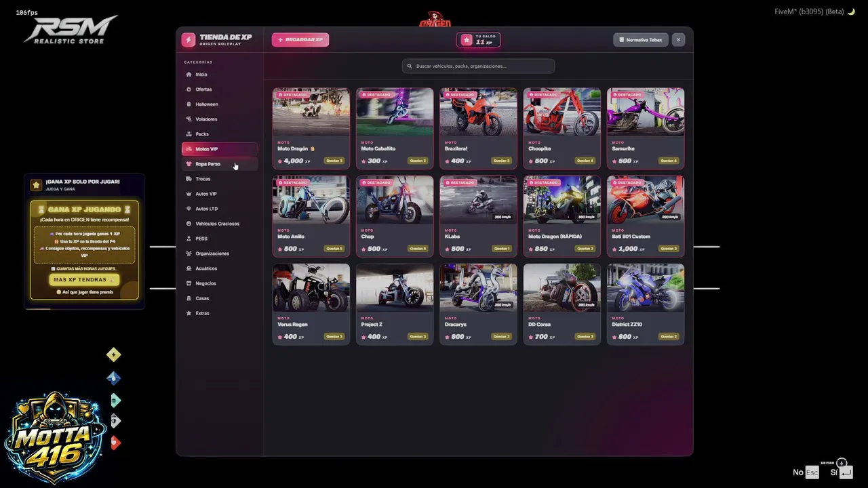Click the icon beside Voladores
The height and width of the screenshot is (488, 868).
click(189, 119)
